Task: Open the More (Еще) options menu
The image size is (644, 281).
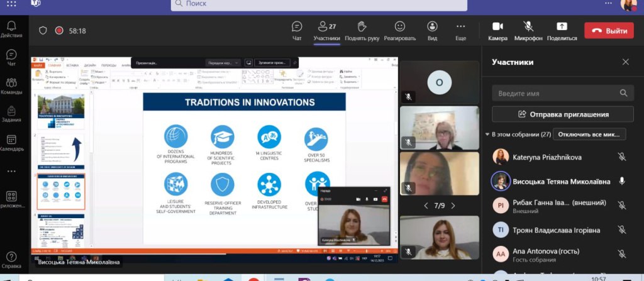Action: (x=461, y=31)
